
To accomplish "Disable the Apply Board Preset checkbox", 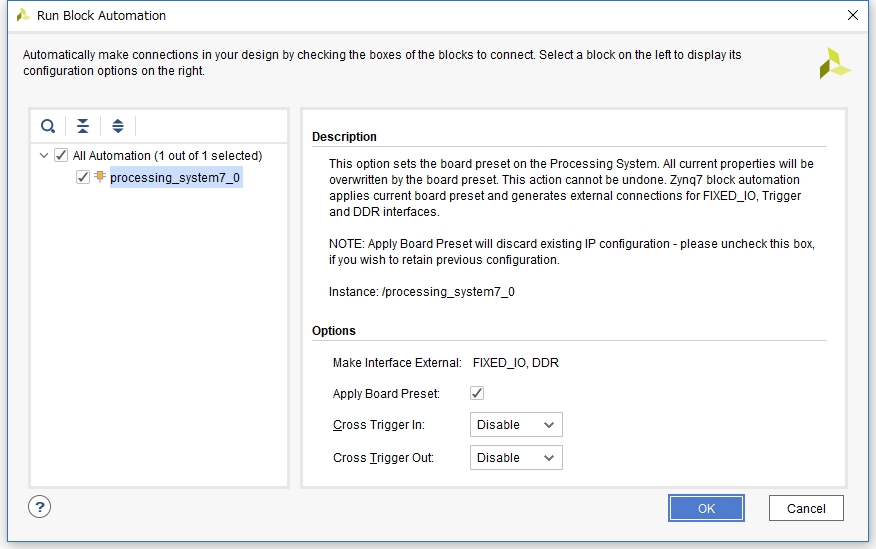I will pyautogui.click(x=477, y=393).
